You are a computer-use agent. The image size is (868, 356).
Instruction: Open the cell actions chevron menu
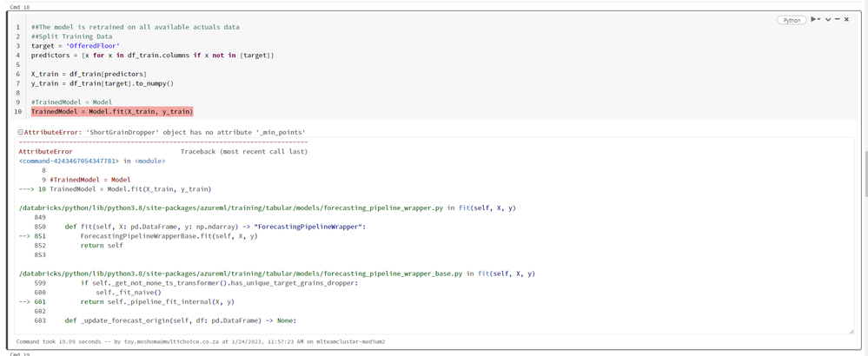pyautogui.click(x=828, y=19)
